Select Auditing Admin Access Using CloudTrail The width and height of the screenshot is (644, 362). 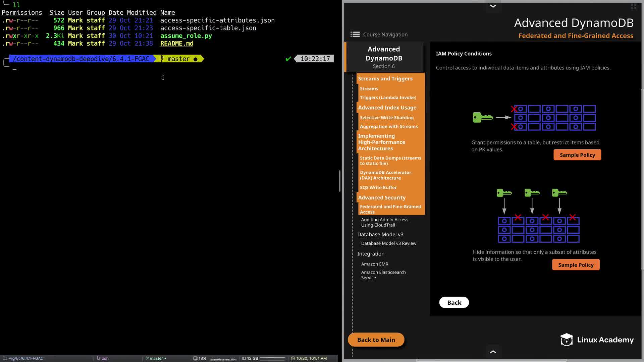[384, 222]
